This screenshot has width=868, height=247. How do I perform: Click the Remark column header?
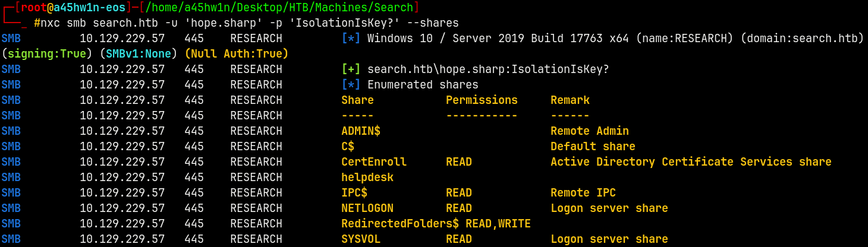tap(570, 100)
